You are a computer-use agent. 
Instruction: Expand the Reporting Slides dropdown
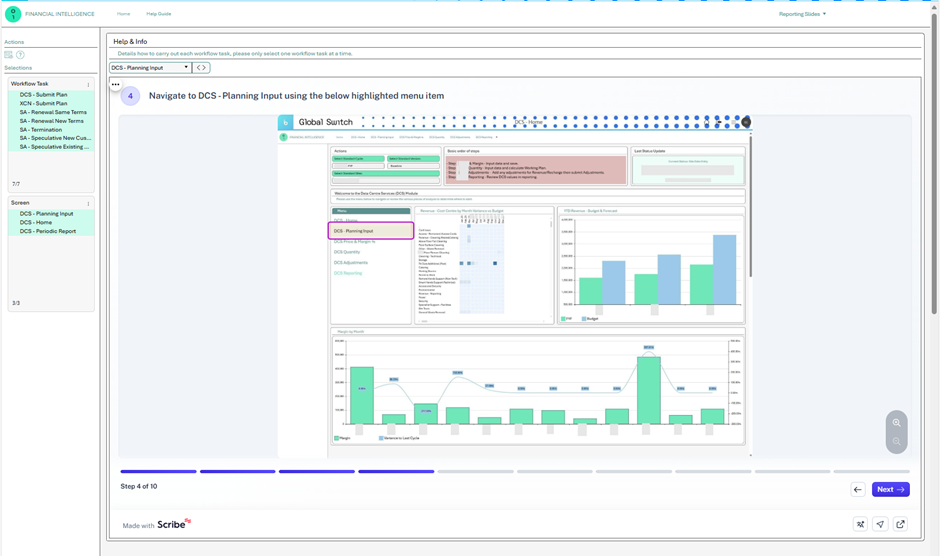[802, 14]
